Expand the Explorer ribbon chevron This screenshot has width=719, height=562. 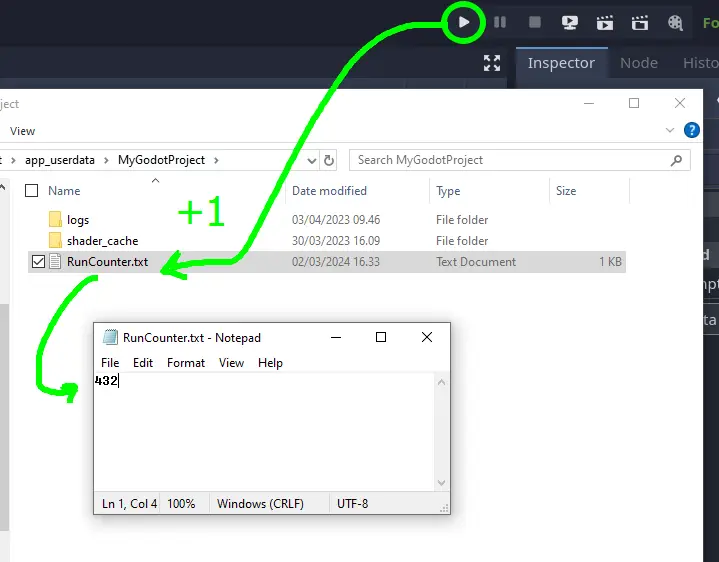point(669,130)
